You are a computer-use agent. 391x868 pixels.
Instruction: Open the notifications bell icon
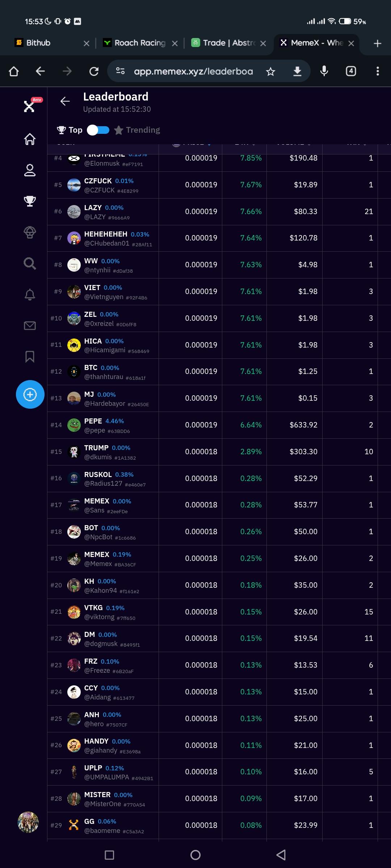pos(30,295)
